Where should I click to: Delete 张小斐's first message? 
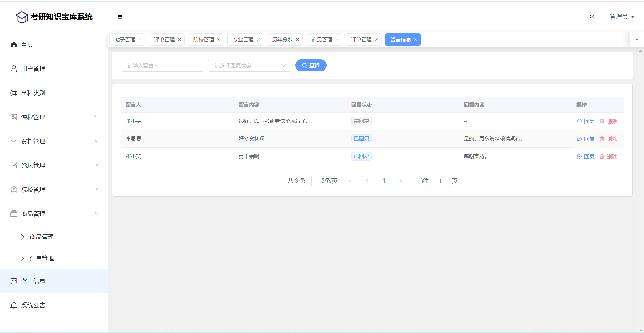pyautogui.click(x=608, y=121)
